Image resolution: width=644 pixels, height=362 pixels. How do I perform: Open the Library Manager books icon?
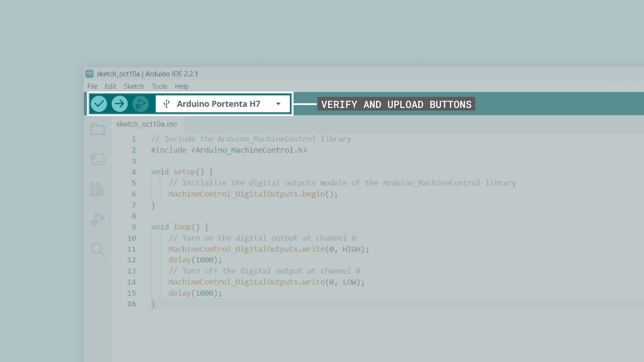pos(98,189)
